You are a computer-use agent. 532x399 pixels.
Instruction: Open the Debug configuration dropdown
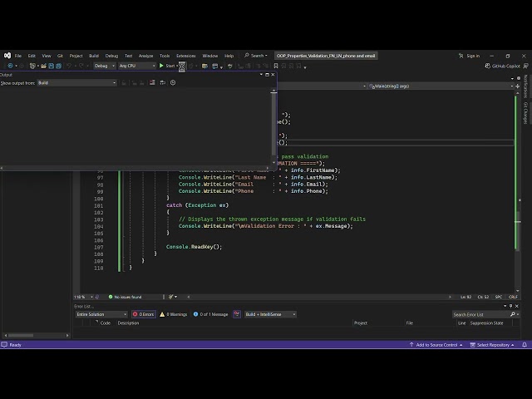[x=104, y=66]
